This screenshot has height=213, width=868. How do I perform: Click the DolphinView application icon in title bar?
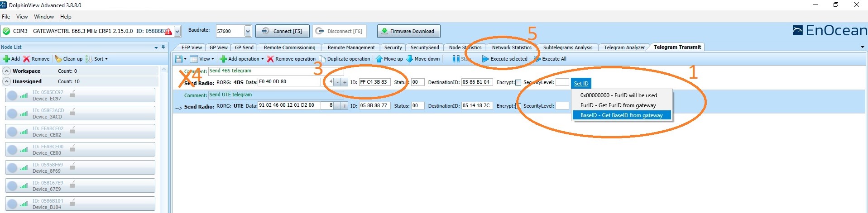pos(4,5)
